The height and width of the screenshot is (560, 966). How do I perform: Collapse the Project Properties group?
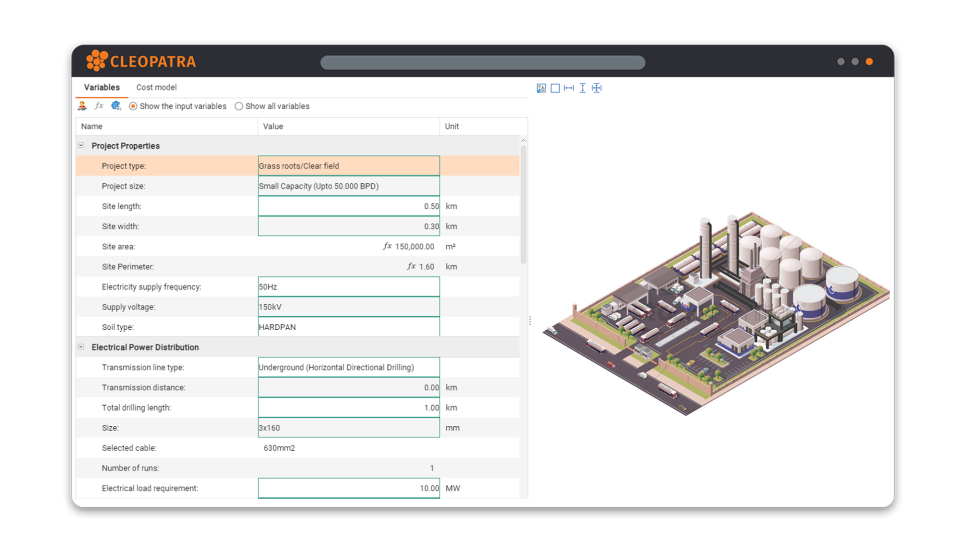[x=81, y=145]
